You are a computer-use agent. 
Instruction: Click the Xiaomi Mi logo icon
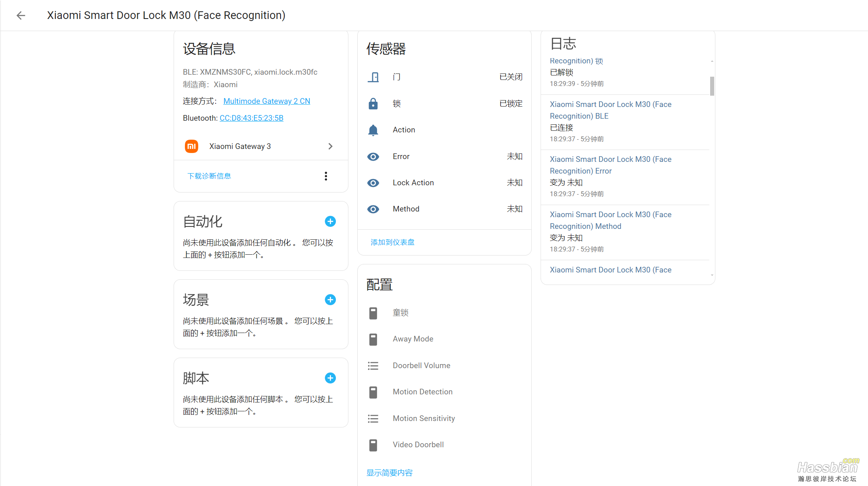coord(191,146)
